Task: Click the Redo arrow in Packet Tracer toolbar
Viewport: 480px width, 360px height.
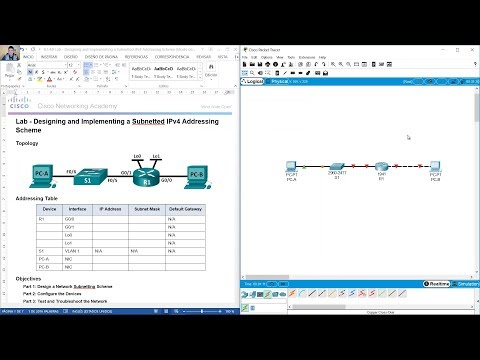Action: (x=323, y=64)
